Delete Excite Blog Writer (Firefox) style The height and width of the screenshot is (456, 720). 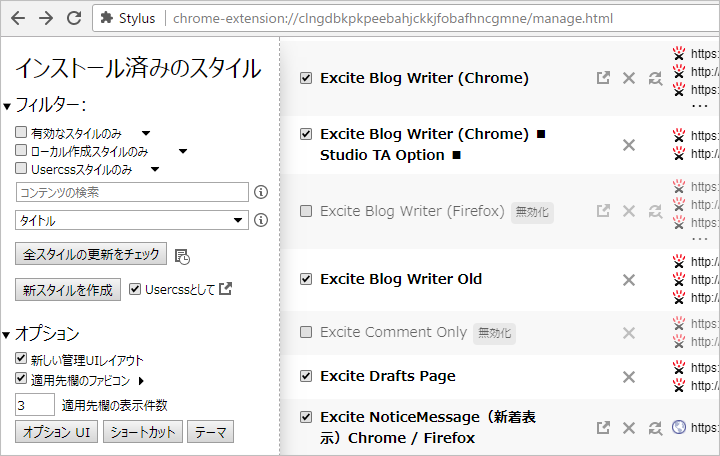point(629,211)
